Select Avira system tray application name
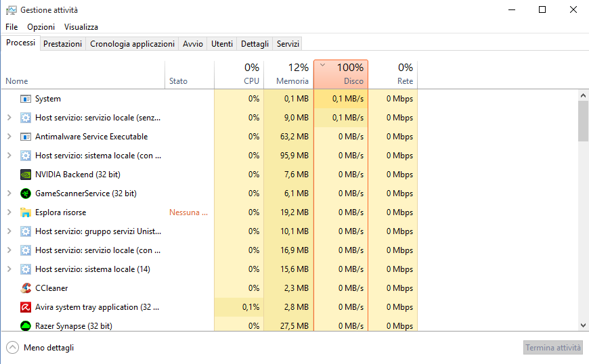589x364 pixels. pyautogui.click(x=97, y=307)
